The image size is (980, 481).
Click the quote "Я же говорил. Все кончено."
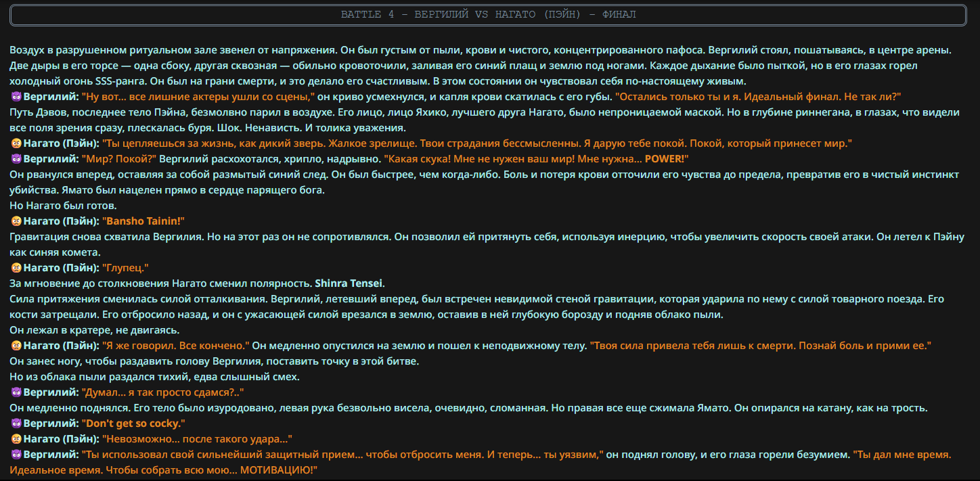(176, 346)
